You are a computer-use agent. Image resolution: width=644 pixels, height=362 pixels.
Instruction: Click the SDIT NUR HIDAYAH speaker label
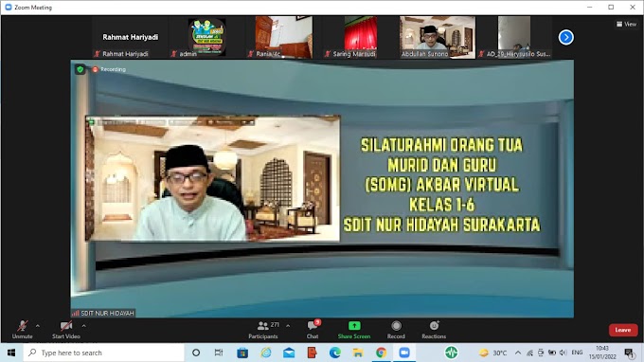(x=103, y=313)
